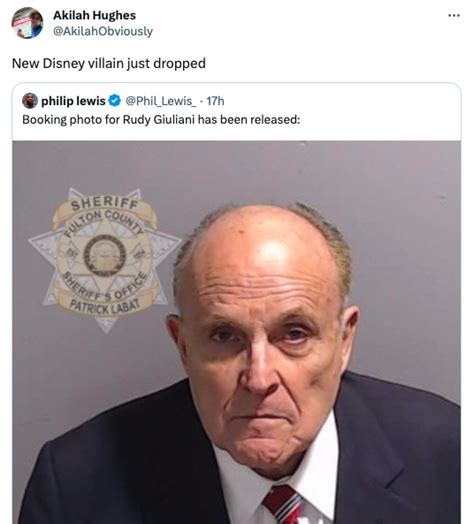Open the 17h timestamp of quoted tweet

pyautogui.click(x=215, y=101)
